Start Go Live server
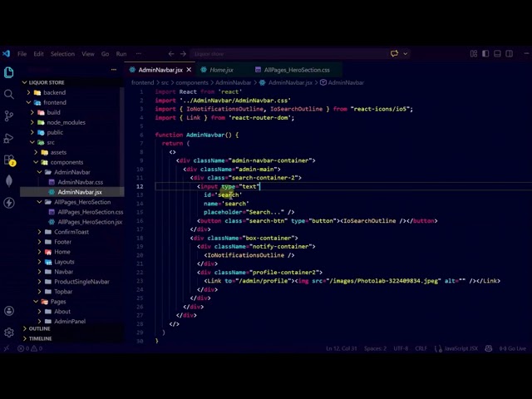Screen dimensions: 532x399 pyautogui.click(x=513, y=348)
